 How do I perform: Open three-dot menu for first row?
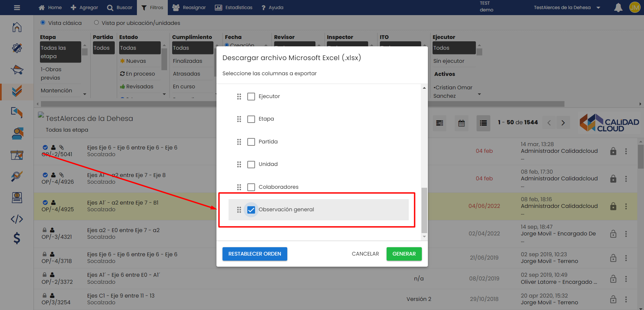pyautogui.click(x=626, y=151)
